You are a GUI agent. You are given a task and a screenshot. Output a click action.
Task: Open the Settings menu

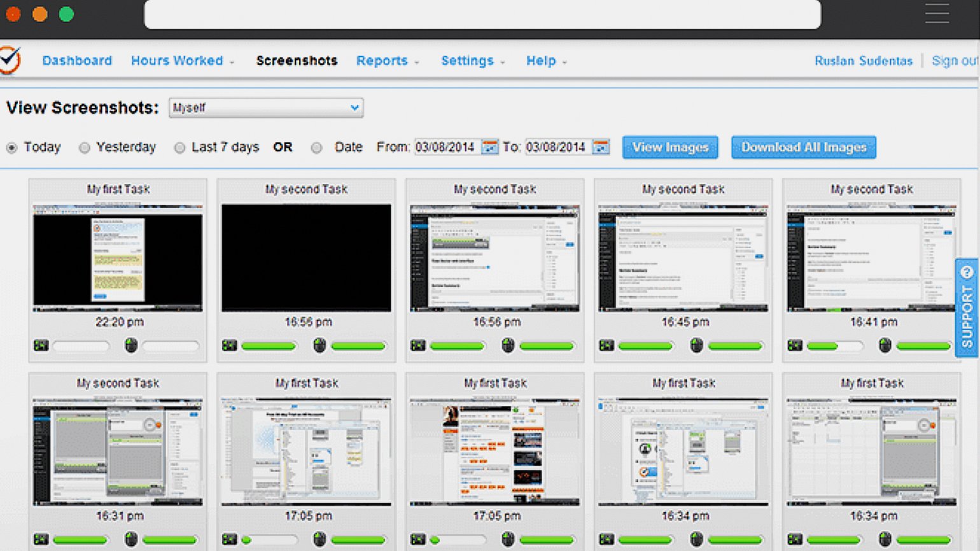472,61
